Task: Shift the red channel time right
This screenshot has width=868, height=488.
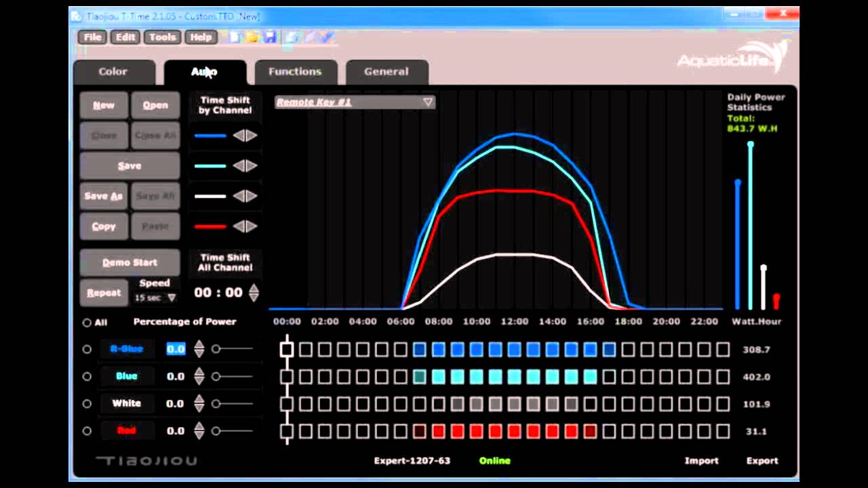Action: coord(252,226)
